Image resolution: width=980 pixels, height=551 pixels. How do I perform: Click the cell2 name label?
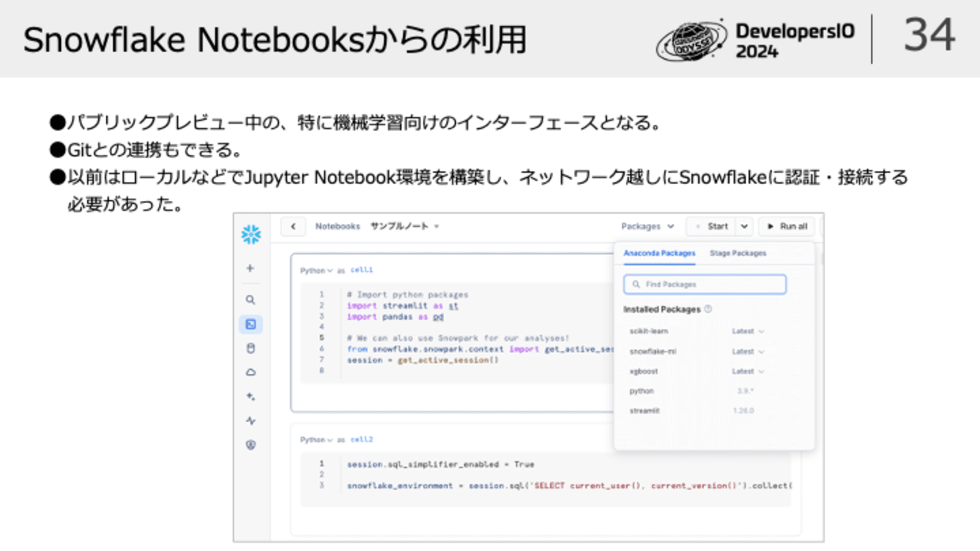362,439
